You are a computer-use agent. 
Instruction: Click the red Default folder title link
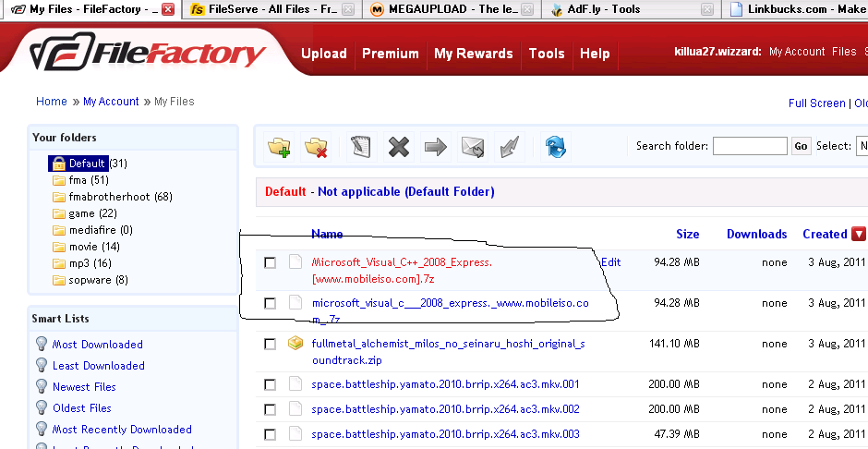click(285, 191)
